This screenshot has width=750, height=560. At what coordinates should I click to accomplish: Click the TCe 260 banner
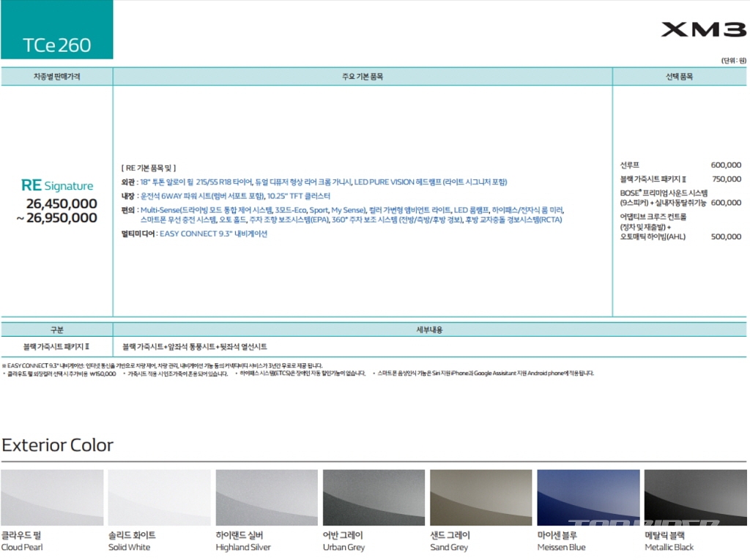(57, 30)
